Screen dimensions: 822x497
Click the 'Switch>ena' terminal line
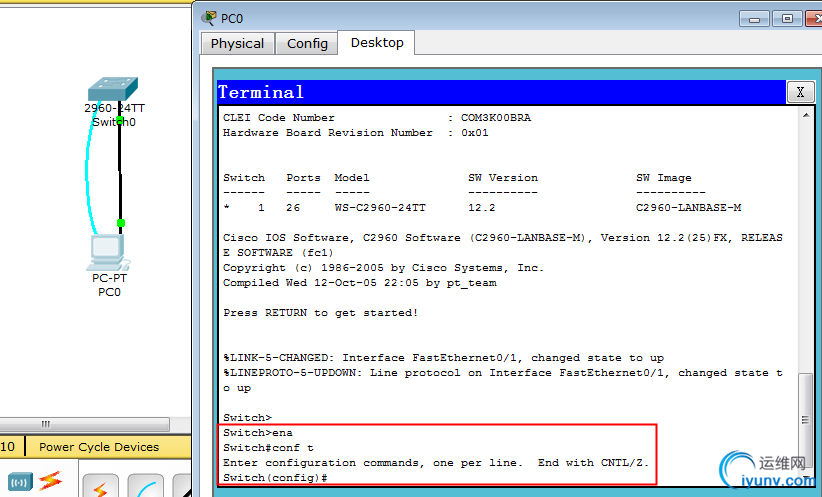pos(258,433)
